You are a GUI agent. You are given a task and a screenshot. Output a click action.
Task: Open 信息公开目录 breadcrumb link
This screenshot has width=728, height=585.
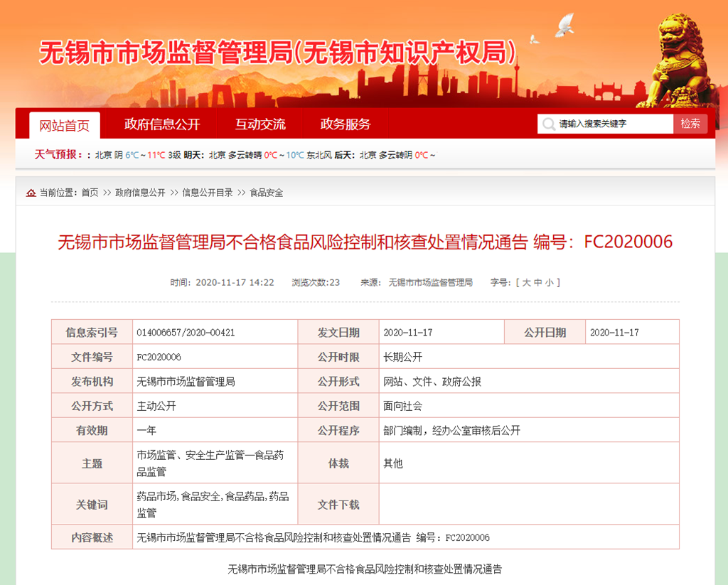coord(208,193)
